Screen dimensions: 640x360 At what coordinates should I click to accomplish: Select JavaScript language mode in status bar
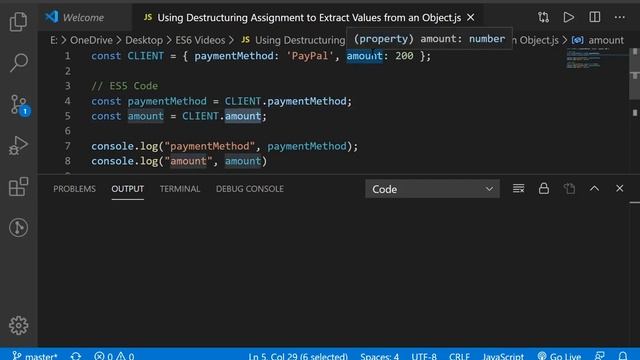pos(503,356)
